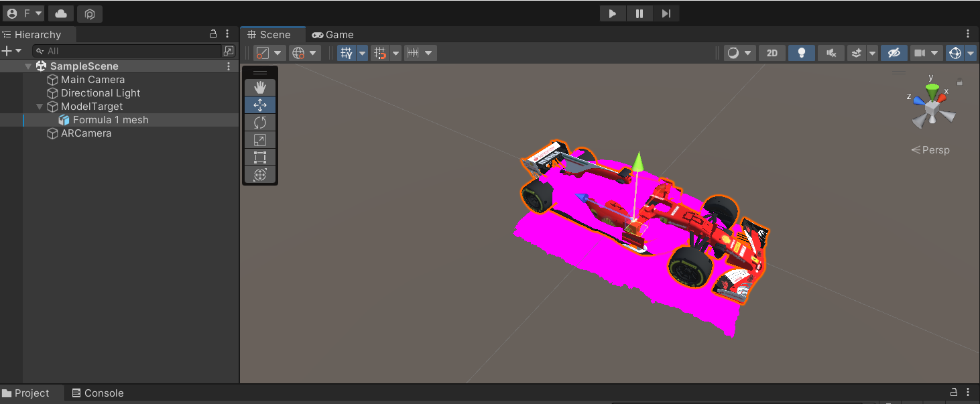Open the Console tab

click(x=98, y=393)
